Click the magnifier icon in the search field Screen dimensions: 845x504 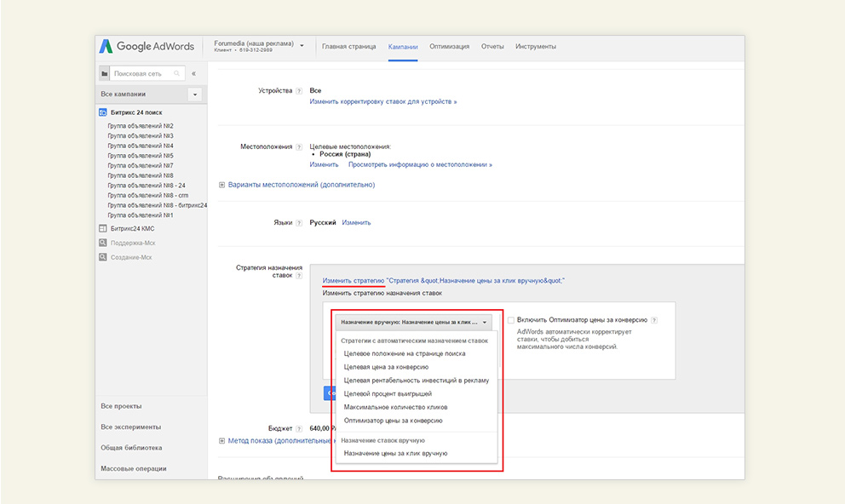[x=177, y=73]
